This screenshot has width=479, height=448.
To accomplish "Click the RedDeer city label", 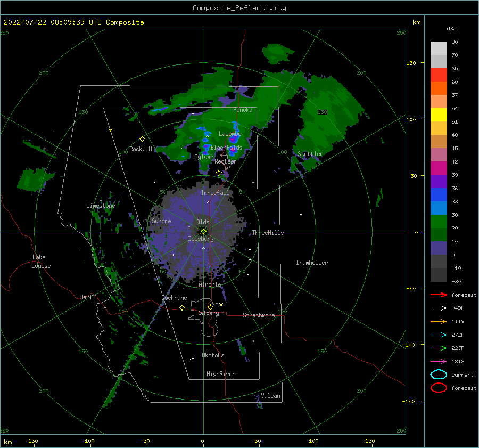I will click(x=226, y=161).
